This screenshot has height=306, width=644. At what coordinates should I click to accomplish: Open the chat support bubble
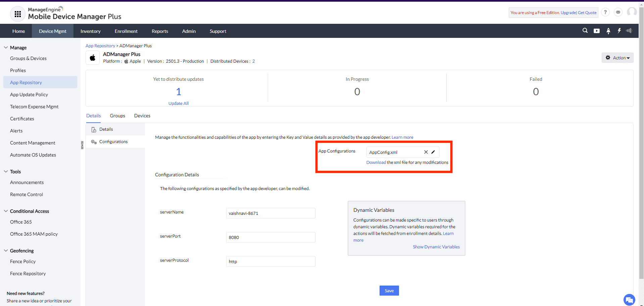coord(629,300)
